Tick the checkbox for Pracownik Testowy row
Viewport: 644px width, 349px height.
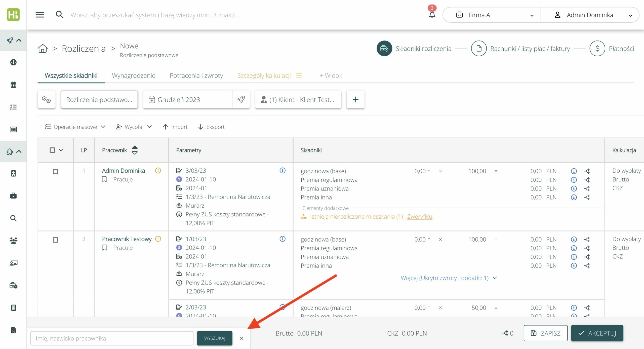click(55, 240)
